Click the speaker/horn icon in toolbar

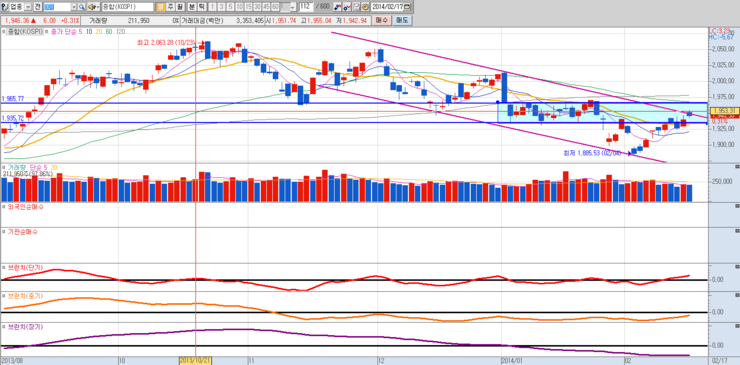[x=92, y=7]
